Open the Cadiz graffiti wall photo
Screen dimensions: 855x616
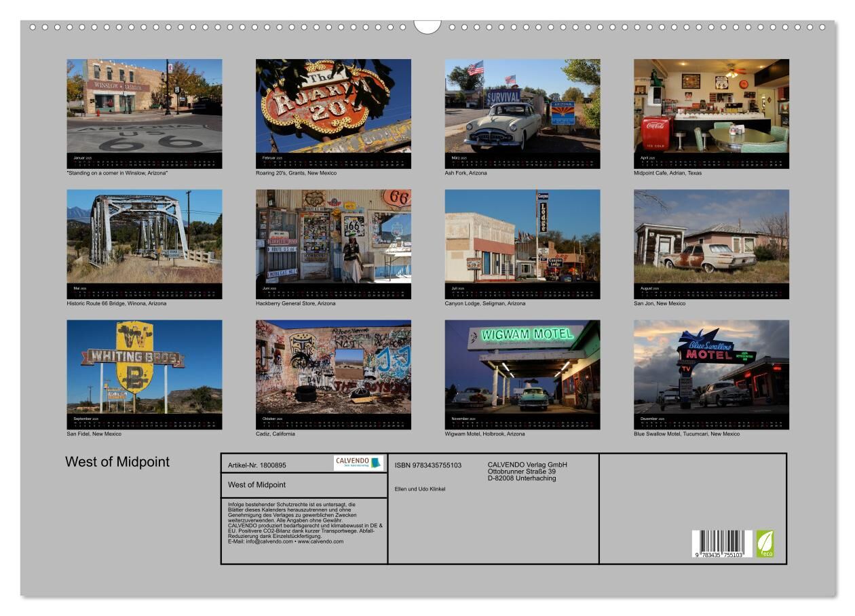[x=333, y=367]
